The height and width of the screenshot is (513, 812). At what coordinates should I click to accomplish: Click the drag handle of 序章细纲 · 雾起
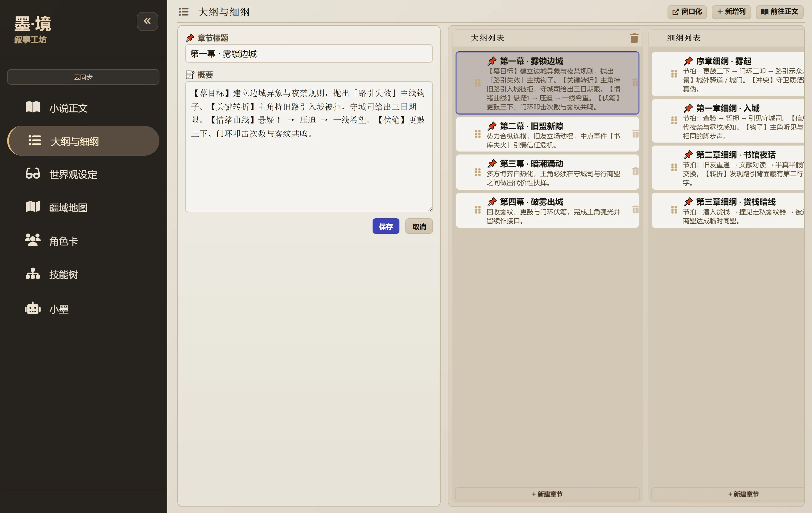point(674,74)
